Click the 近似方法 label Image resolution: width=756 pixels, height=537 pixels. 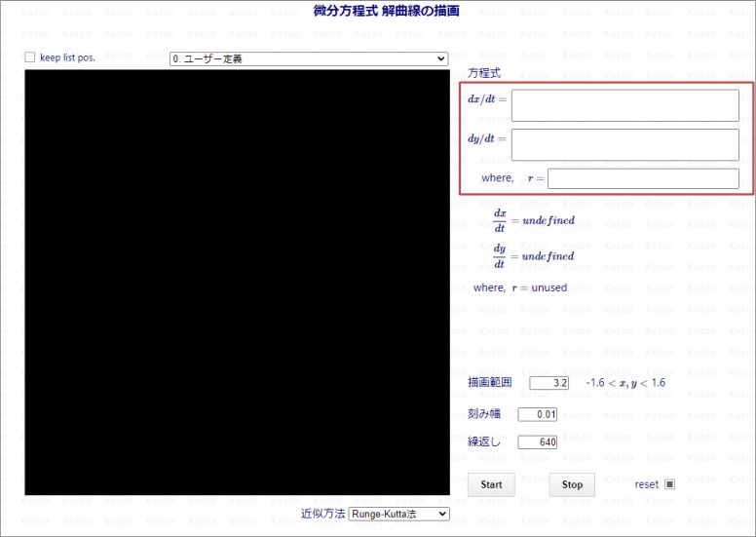pyautogui.click(x=323, y=514)
